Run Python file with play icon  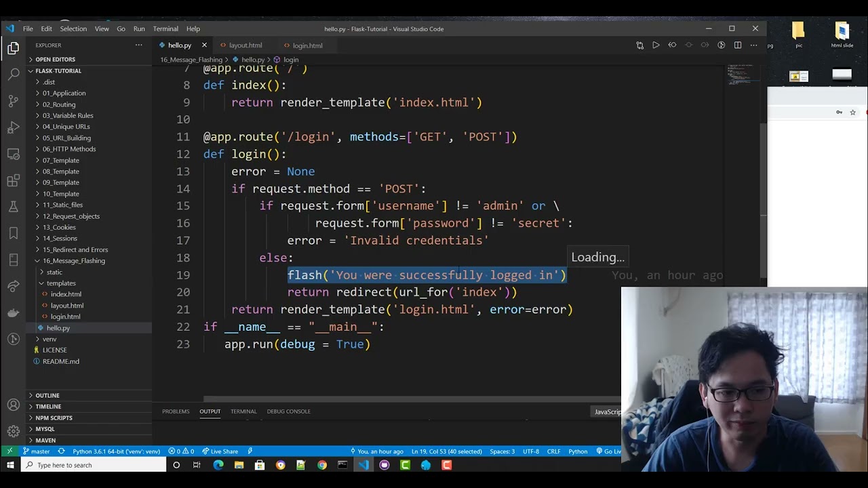point(656,45)
